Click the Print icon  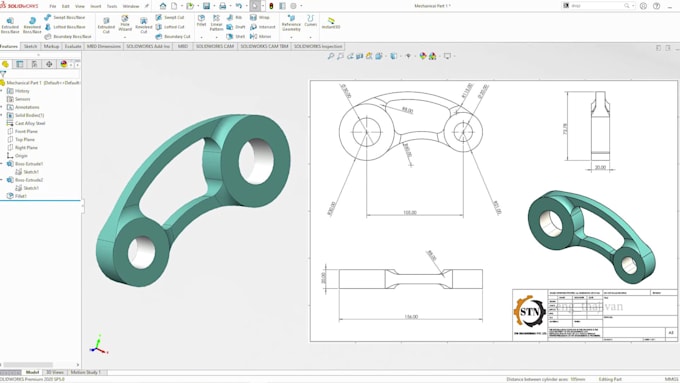click(222, 6)
